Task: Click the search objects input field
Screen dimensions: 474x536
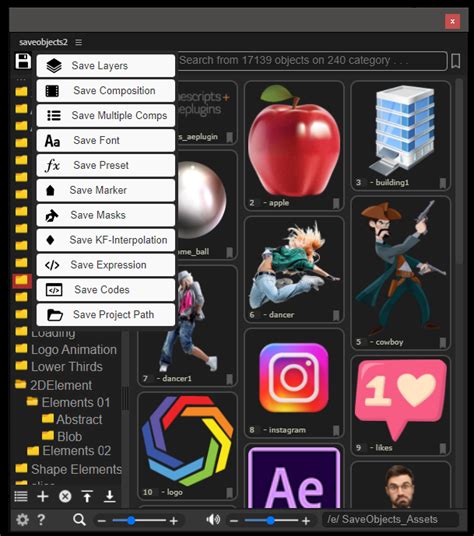Action: [312, 61]
